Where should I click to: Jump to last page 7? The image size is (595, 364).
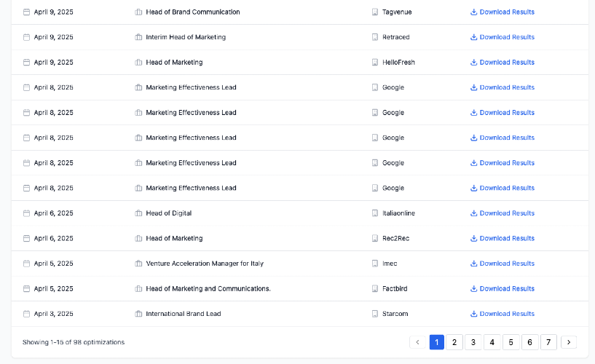(548, 342)
